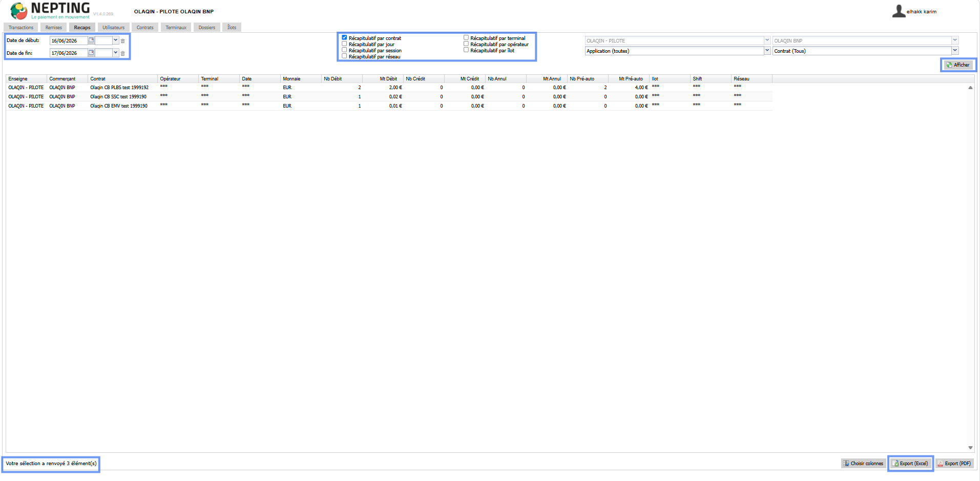Viewport: 980px width, 481px height.
Task: Expand the Date de début time dropdown
Action: 116,40
